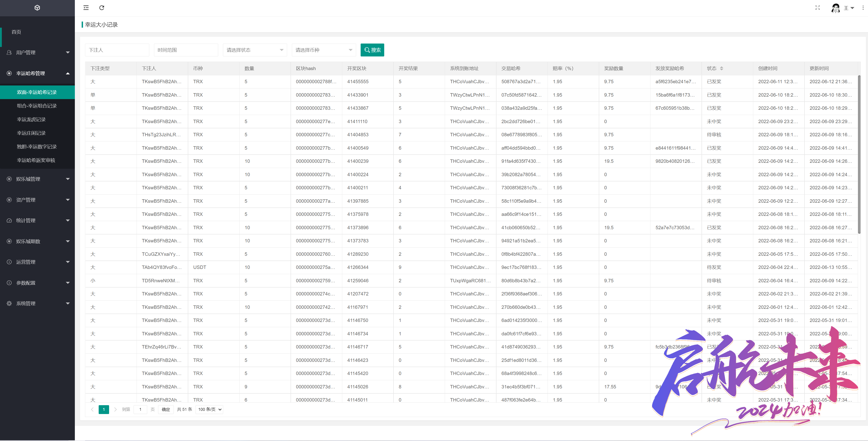
Task: Click the green 搜索 search button
Action: pos(372,50)
